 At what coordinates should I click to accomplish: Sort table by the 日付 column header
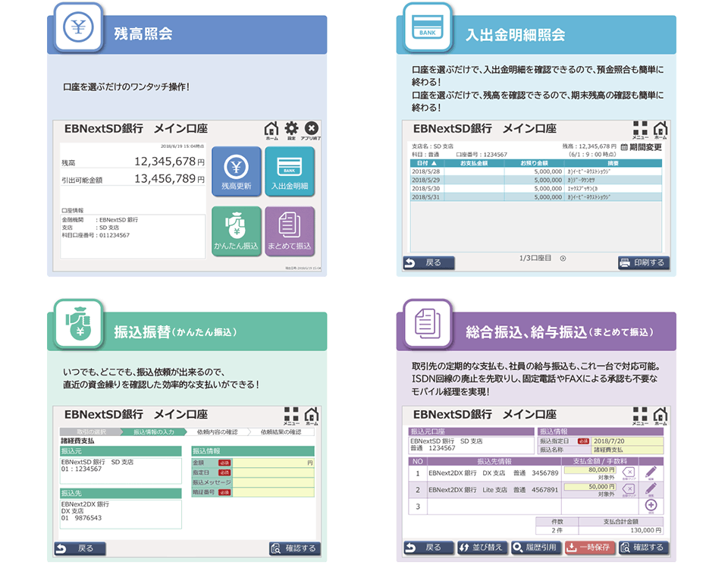(427, 163)
